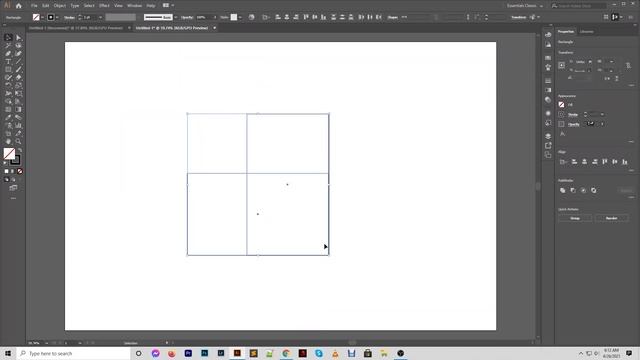Image resolution: width=640 pixels, height=360 pixels.
Task: Select the Hand tool
Action: 8,141
